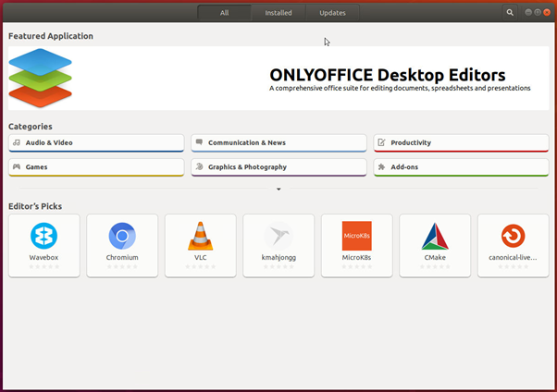Click the MicroK8s app name label
The width and height of the screenshot is (557, 392).
tap(356, 257)
